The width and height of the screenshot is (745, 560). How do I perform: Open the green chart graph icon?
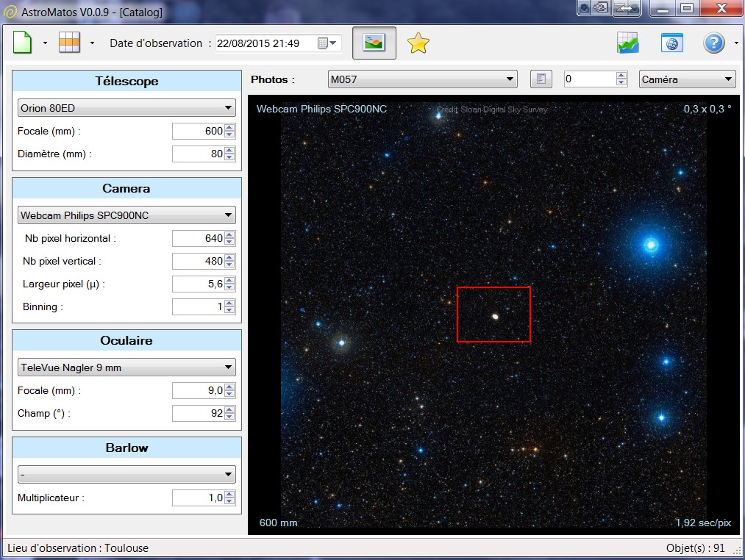[x=627, y=43]
